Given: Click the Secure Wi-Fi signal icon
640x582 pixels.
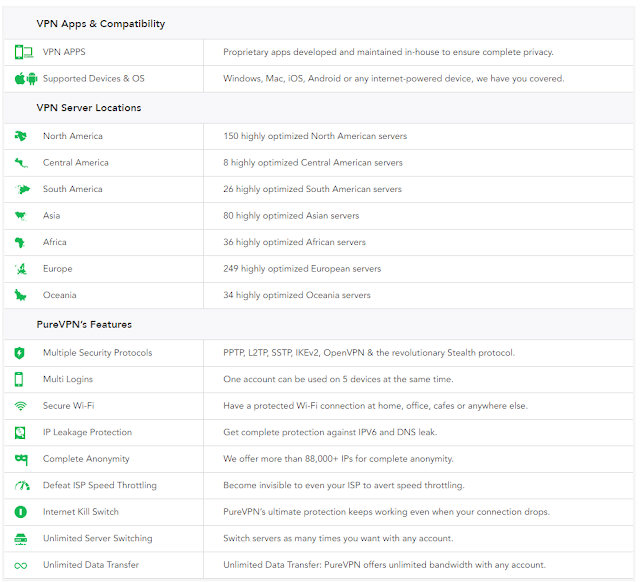Looking at the screenshot, I should [20, 406].
